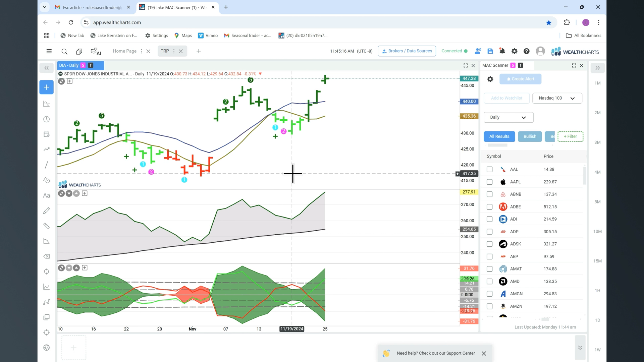Open the Vimeo bookmark
The image size is (644, 362).
[x=208, y=36]
